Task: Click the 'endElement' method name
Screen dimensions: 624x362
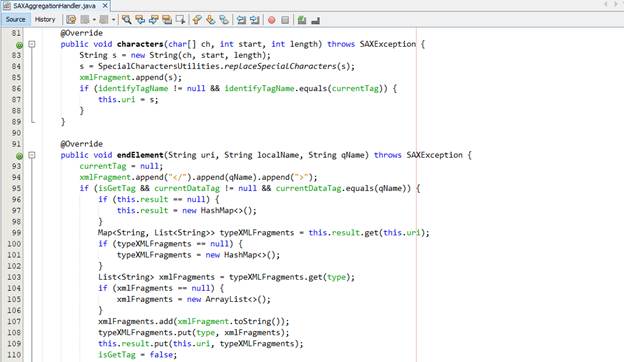Action: pyautogui.click(x=140, y=155)
